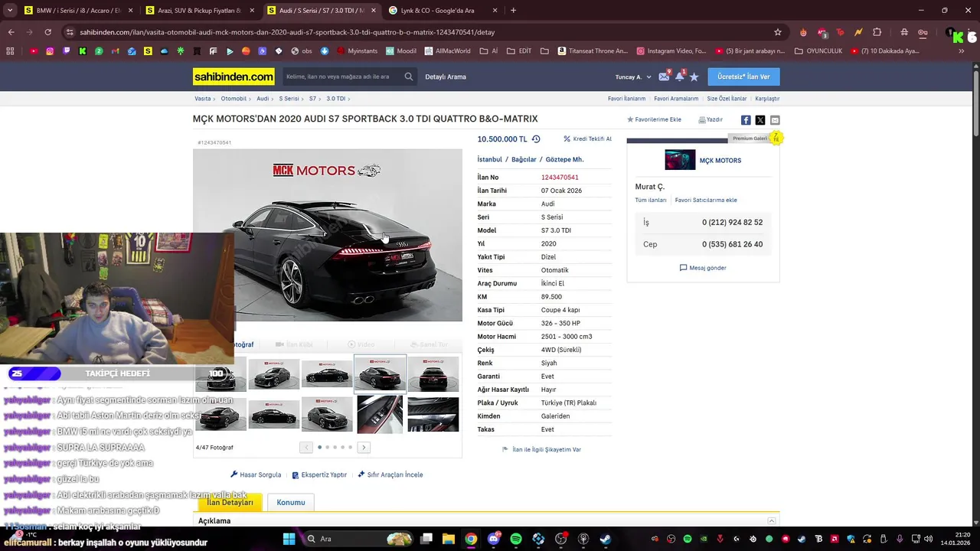
Task: Open the YouTube bookmark in bookmarks bar
Action: click(34, 51)
